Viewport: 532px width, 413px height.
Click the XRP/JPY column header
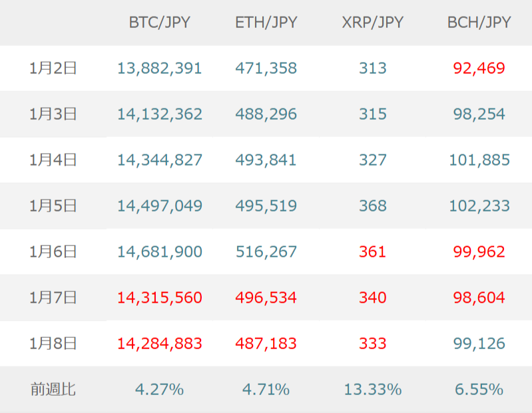click(372, 23)
